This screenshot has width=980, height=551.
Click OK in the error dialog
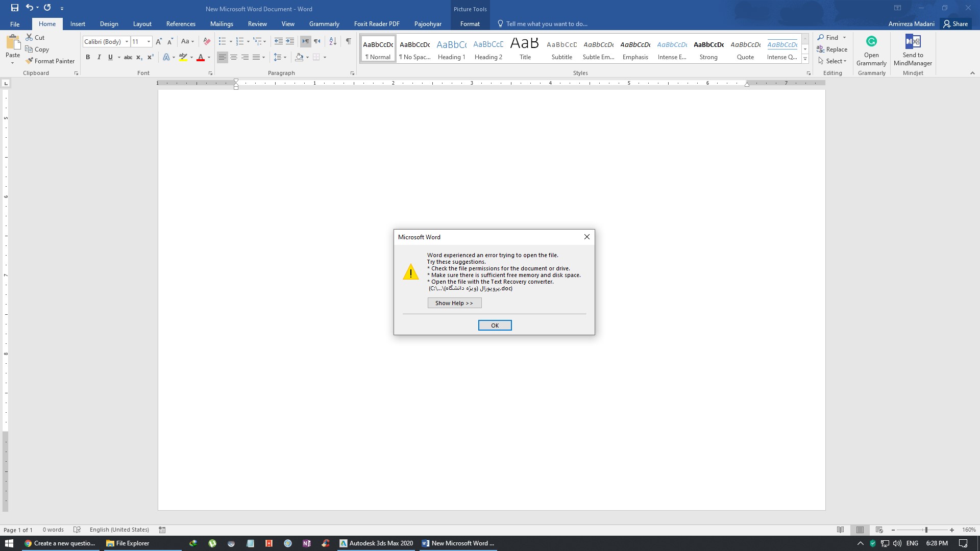coord(495,325)
